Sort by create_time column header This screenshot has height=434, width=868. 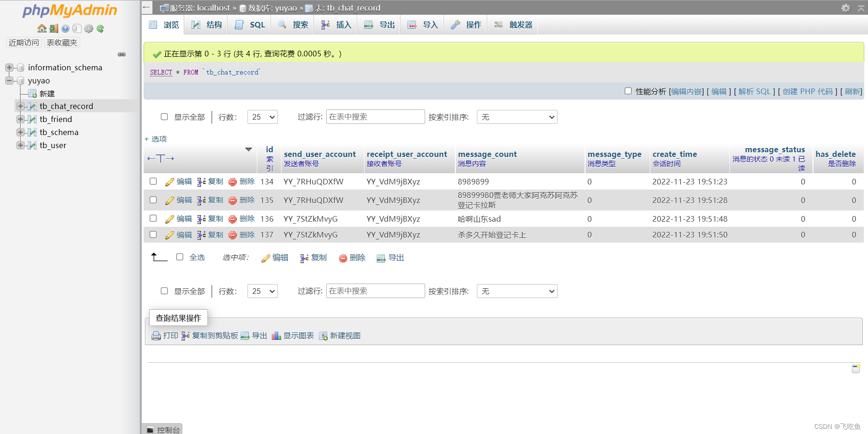[675, 154]
